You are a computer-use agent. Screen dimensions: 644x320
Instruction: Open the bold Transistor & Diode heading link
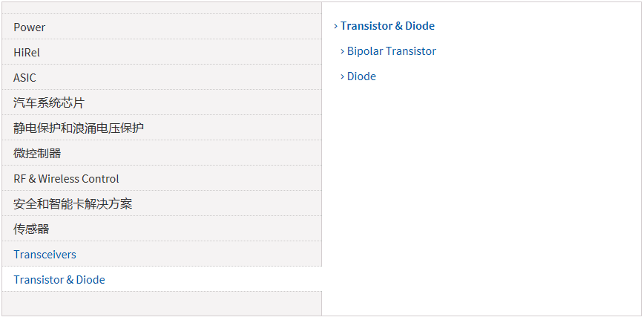click(387, 26)
